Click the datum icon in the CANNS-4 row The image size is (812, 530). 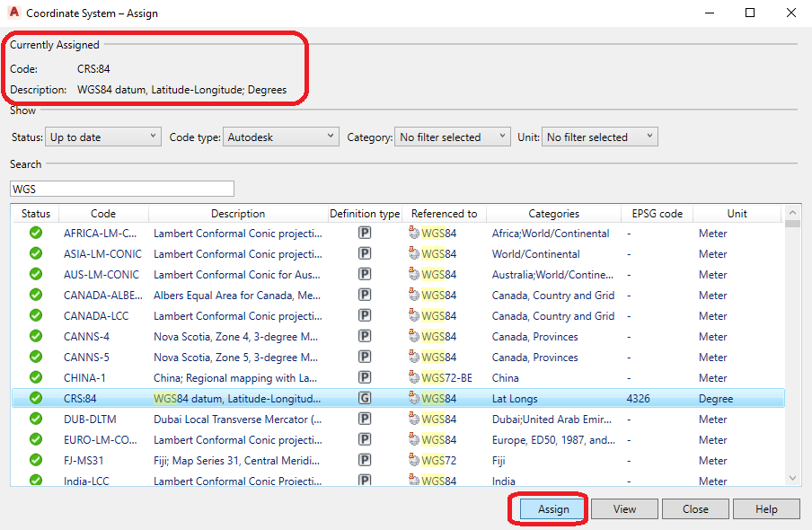414,336
